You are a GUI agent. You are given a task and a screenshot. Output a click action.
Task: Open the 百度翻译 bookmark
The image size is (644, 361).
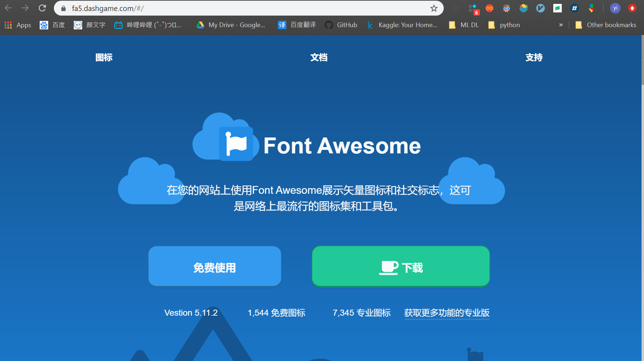click(x=297, y=25)
